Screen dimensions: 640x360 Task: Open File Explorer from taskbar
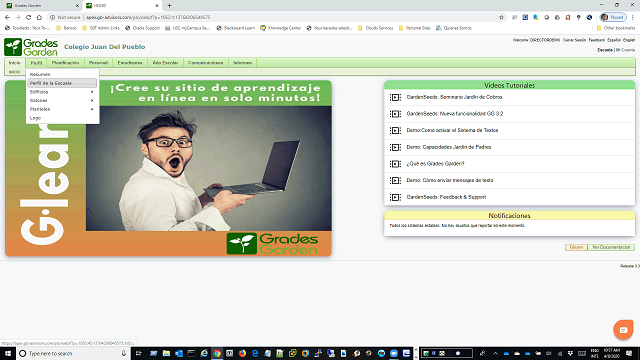166,353
